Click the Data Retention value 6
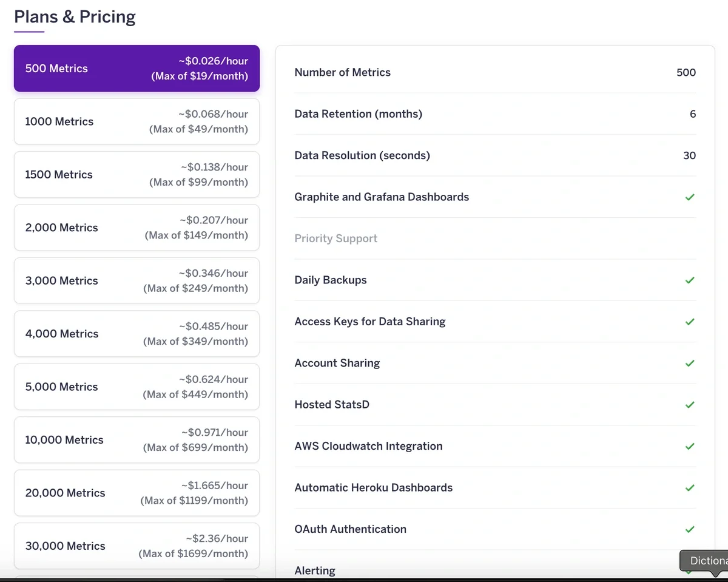This screenshot has width=728, height=582. [x=693, y=114]
